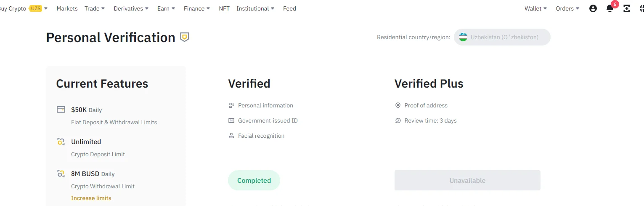Open the user profile account icon
This screenshot has width=644, height=206.
(x=593, y=8)
